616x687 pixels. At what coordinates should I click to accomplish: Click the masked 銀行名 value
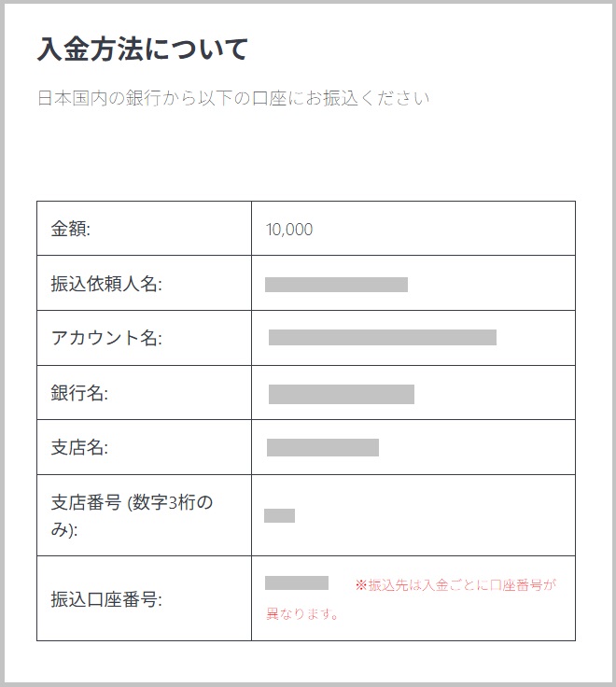point(342,394)
